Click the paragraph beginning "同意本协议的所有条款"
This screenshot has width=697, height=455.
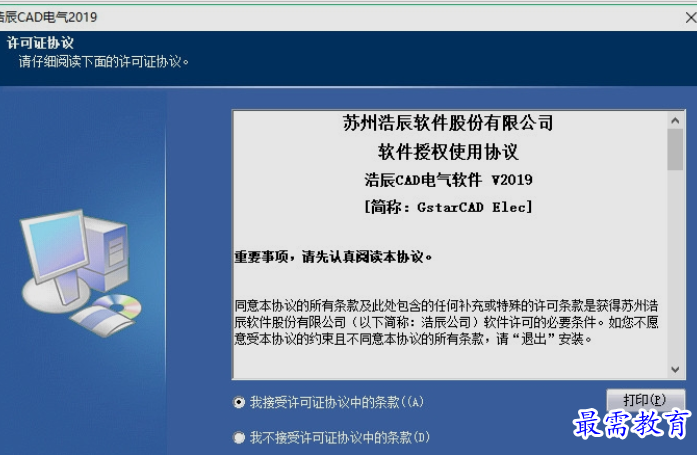(x=446, y=322)
